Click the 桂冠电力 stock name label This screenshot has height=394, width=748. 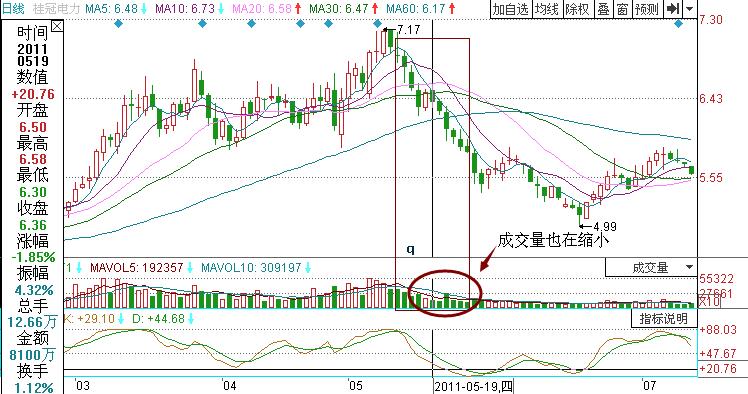56,8
